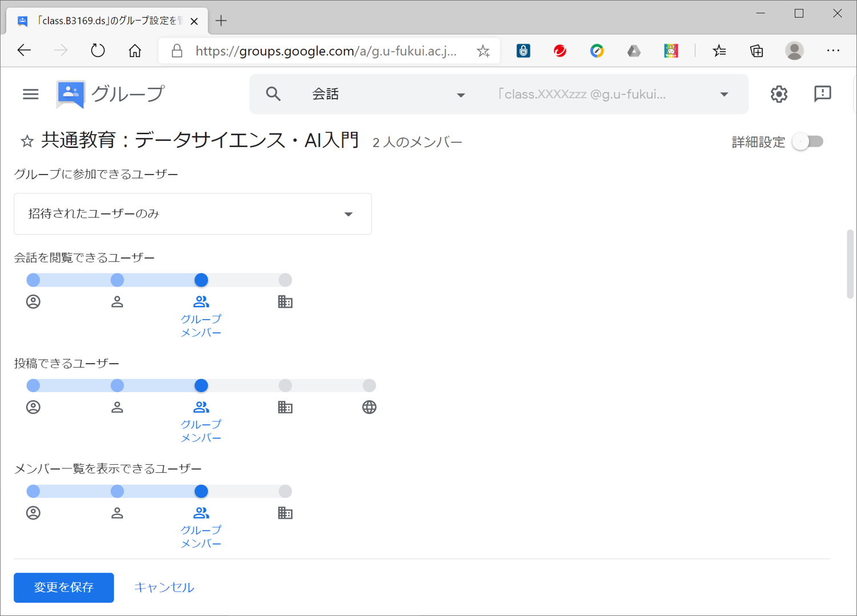Click the search magnifier icon

273,94
